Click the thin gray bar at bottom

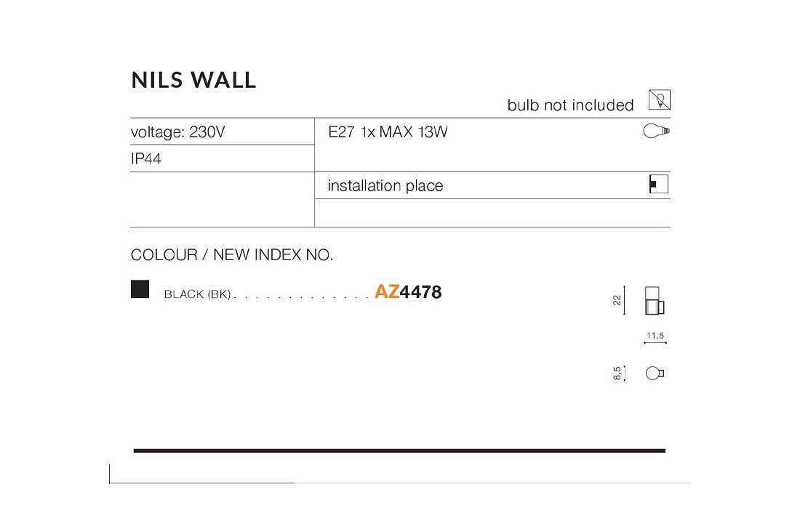coord(399,483)
